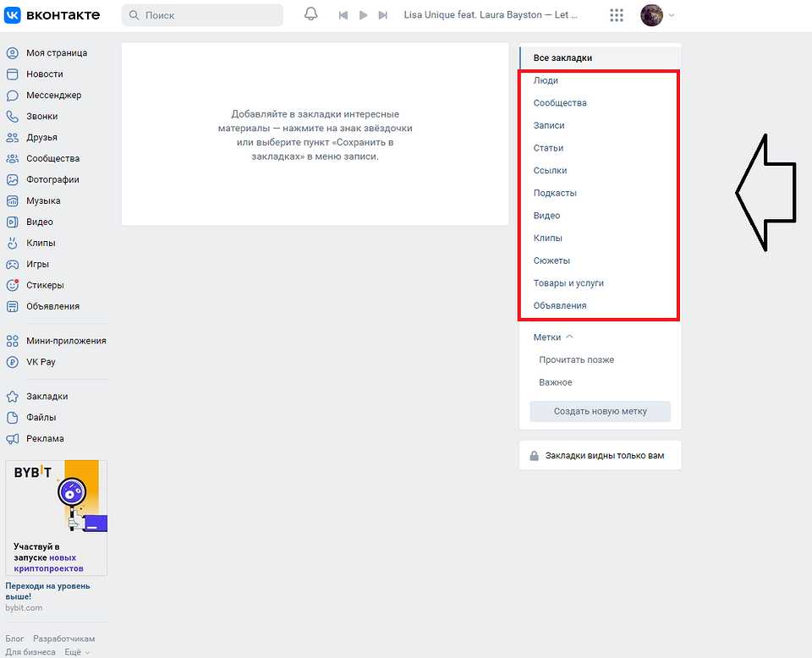The height and width of the screenshot is (658, 812).
Task: Click the sidebar Видео icon
Action: point(13,222)
